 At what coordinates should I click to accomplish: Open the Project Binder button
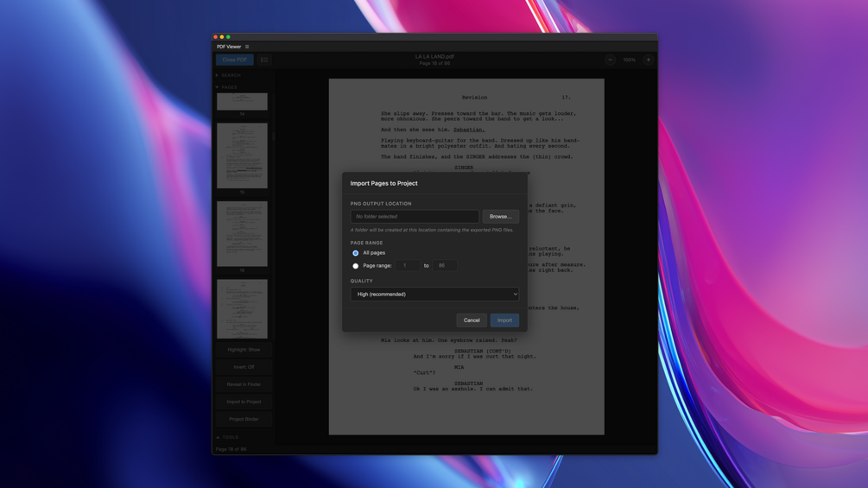point(244,419)
